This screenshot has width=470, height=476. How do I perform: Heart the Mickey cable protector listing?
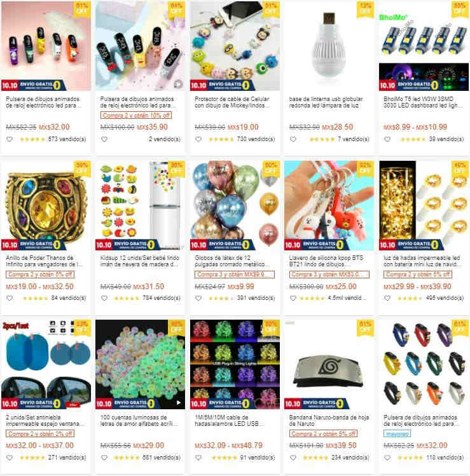pos(198,139)
